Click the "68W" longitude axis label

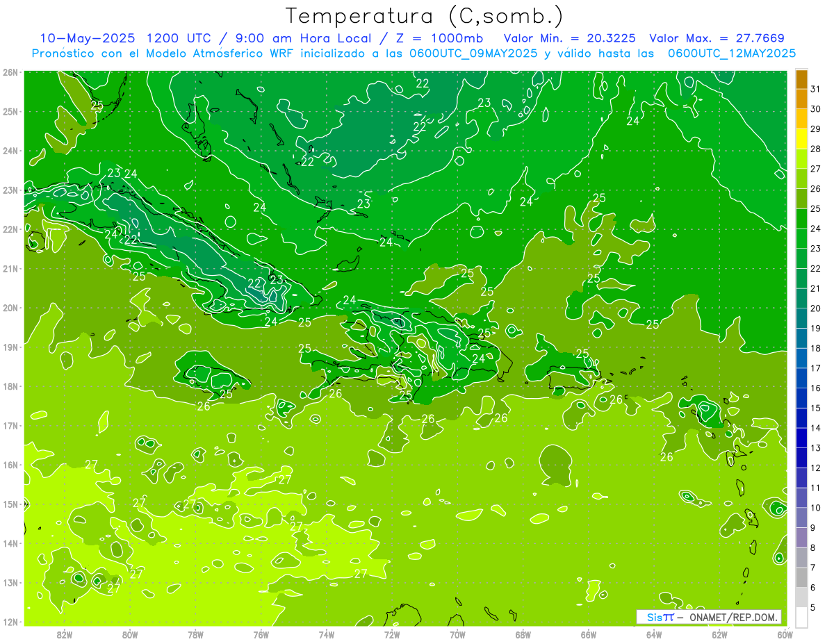[x=523, y=634]
